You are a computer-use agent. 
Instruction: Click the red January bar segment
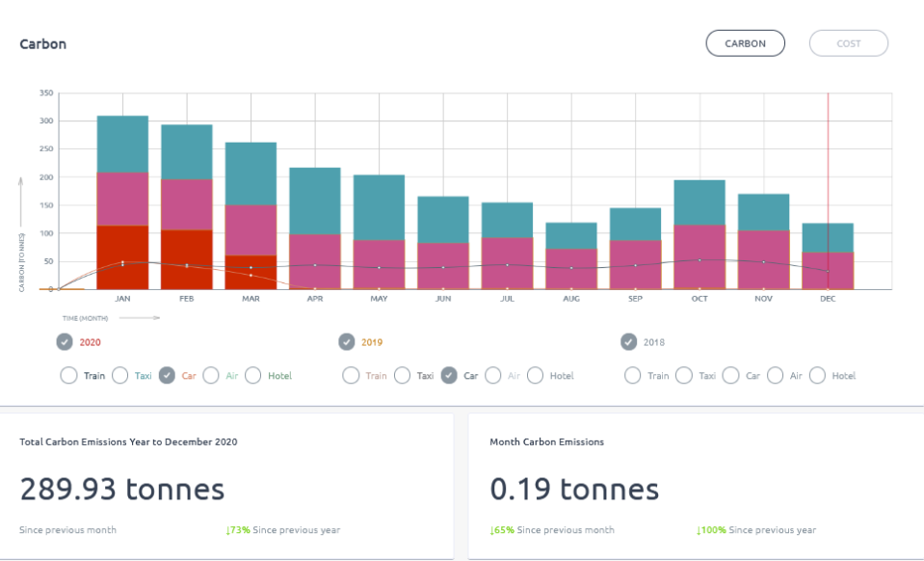pyautogui.click(x=122, y=256)
